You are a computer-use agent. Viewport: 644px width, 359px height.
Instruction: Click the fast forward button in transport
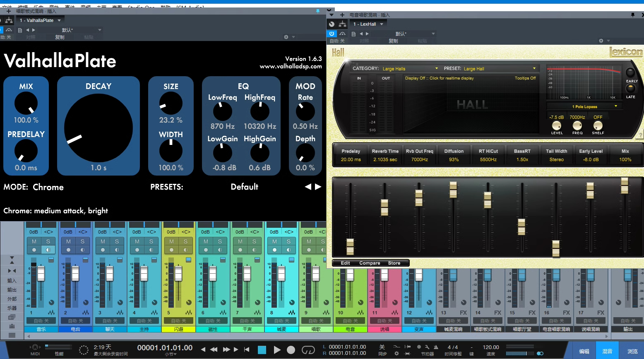[x=226, y=349]
